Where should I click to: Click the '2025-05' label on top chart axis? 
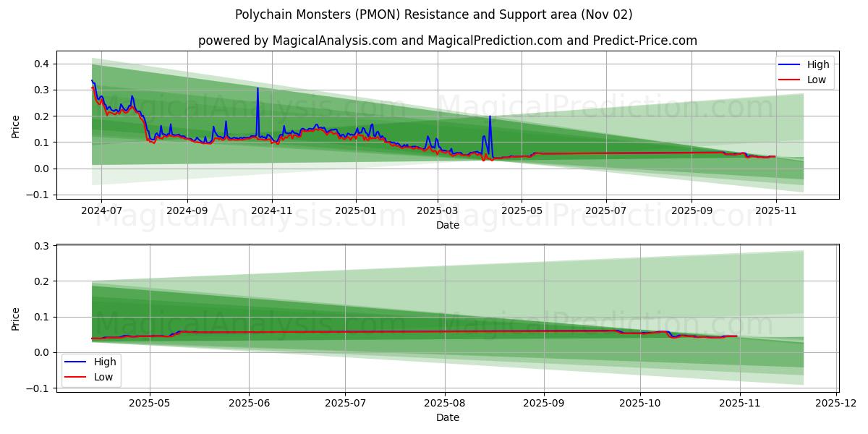tap(522, 211)
